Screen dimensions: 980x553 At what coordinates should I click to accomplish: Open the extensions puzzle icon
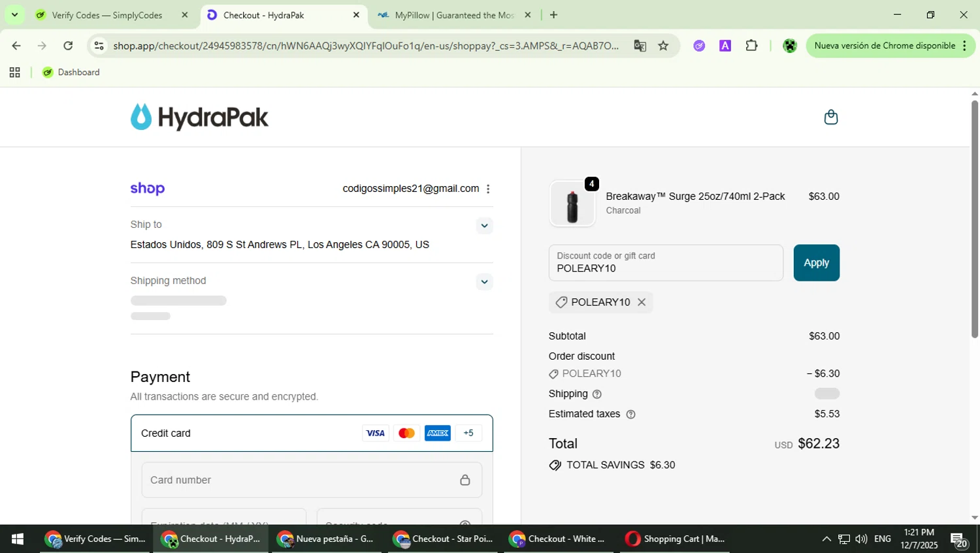tap(751, 46)
